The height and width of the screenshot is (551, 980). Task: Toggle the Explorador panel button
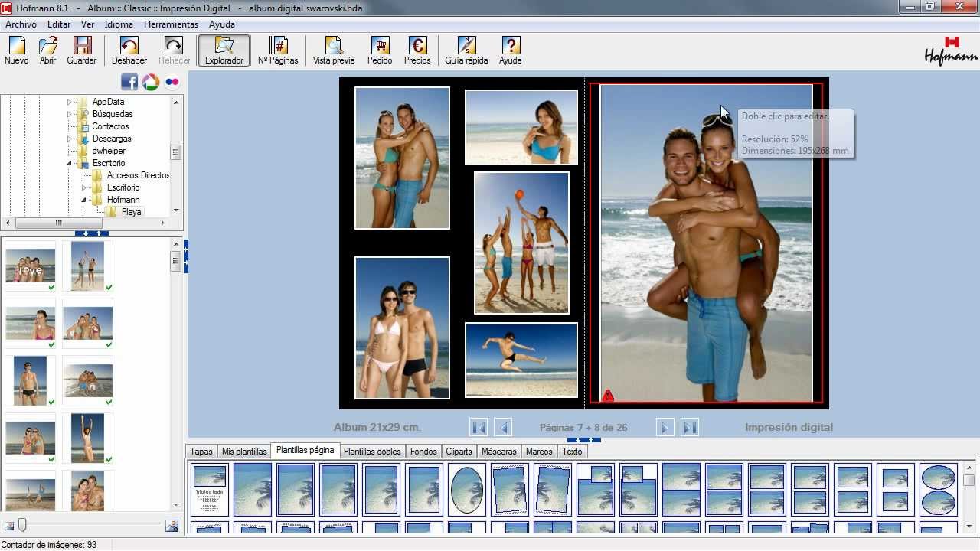click(224, 51)
